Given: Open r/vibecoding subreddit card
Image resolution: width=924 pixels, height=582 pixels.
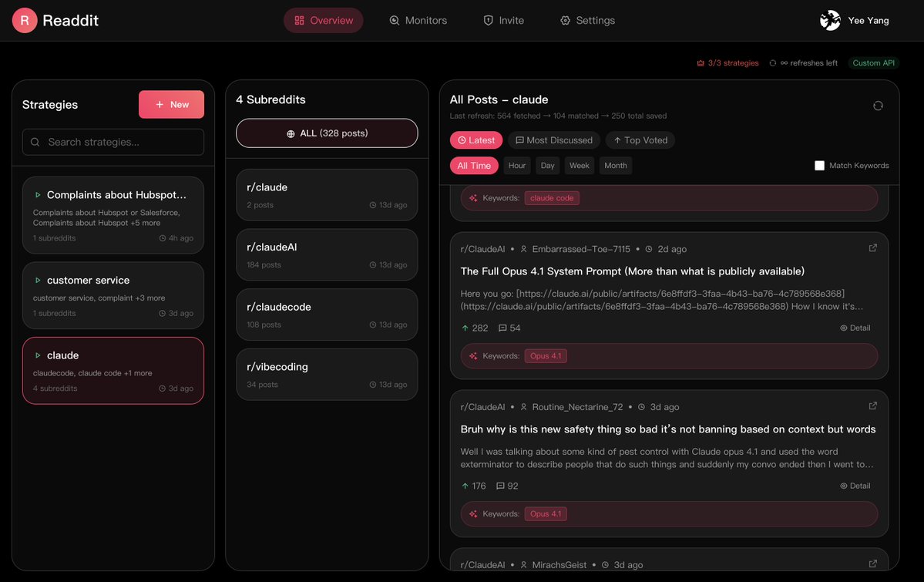Looking at the screenshot, I should coord(327,375).
